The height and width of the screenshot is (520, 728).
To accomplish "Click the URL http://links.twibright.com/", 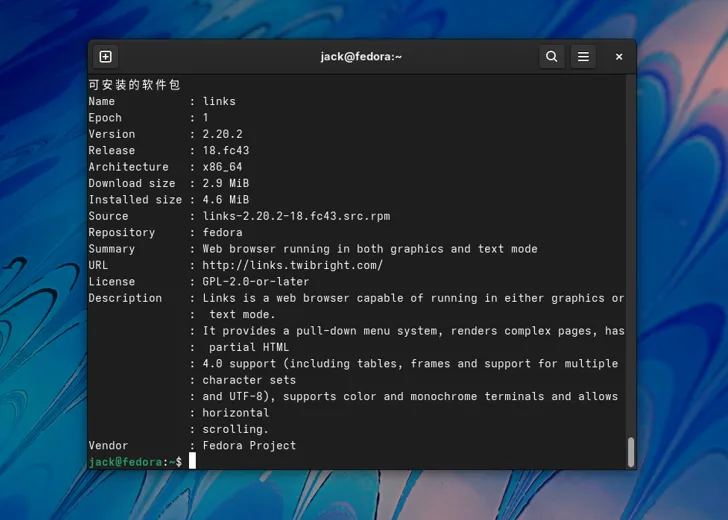I will (x=293, y=265).
